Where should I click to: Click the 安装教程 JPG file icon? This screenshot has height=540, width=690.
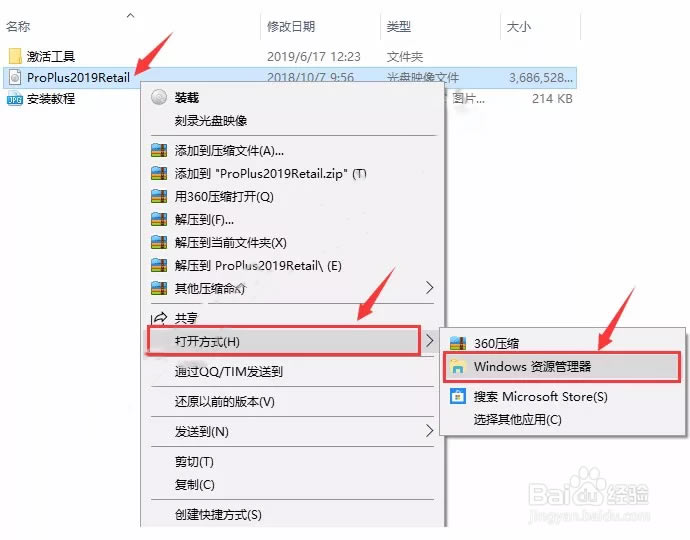pos(15,99)
